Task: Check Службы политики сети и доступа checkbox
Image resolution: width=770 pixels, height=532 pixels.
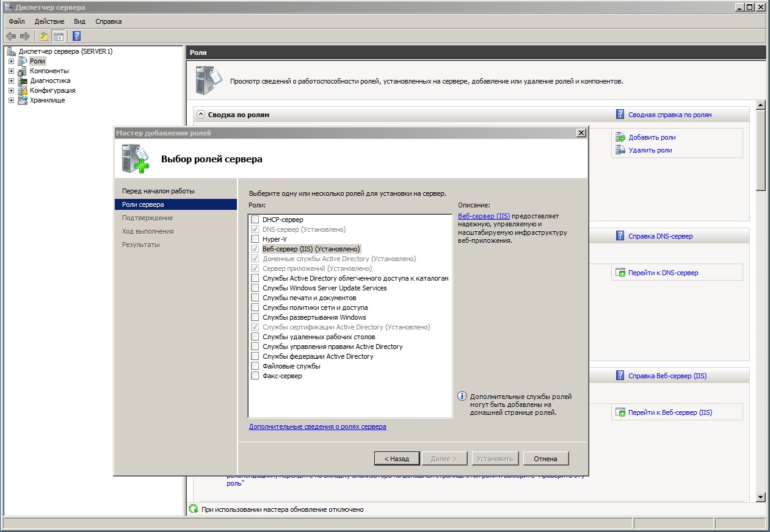Action: 255,307
